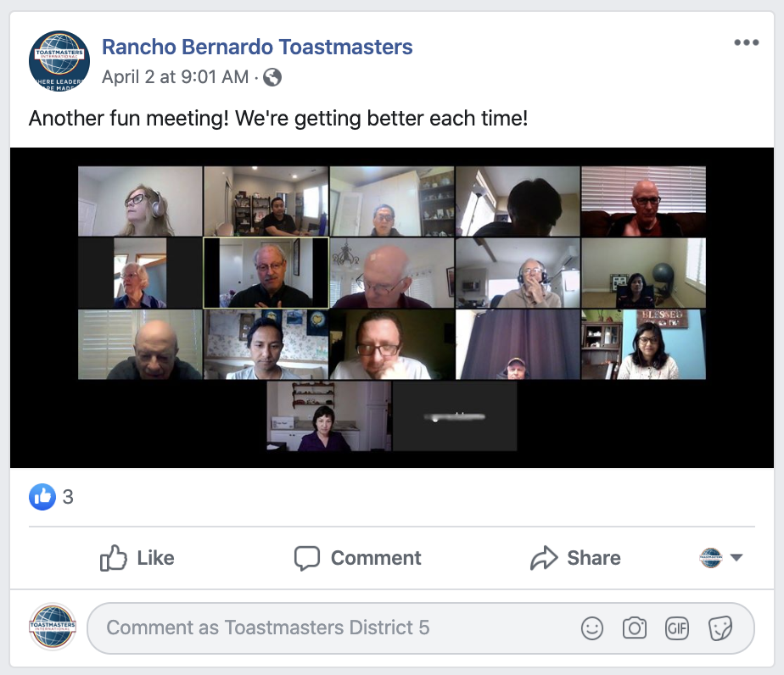This screenshot has height=675, width=784.
Task: Open the post options three-dot menu
Action: (746, 43)
